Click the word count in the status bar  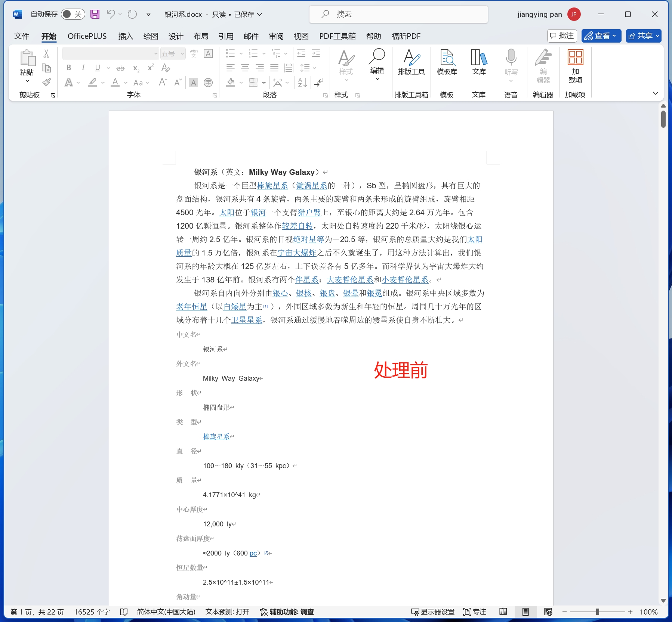[92, 612]
